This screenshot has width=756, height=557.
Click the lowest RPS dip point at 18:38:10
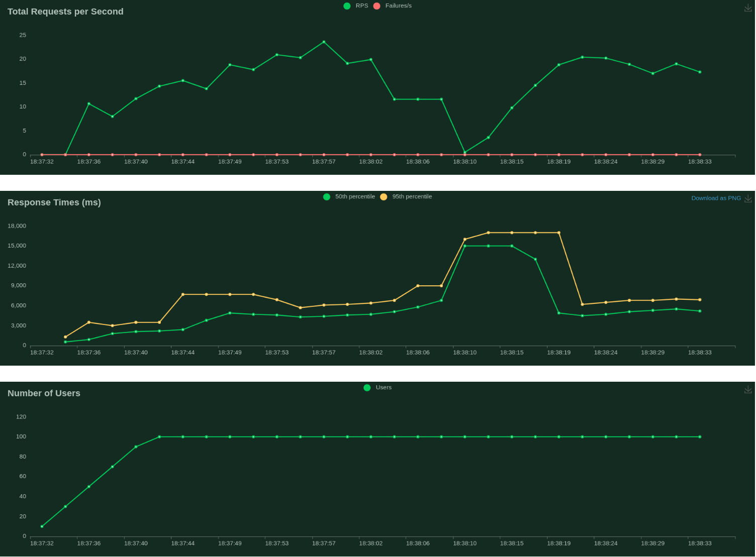tap(465, 152)
